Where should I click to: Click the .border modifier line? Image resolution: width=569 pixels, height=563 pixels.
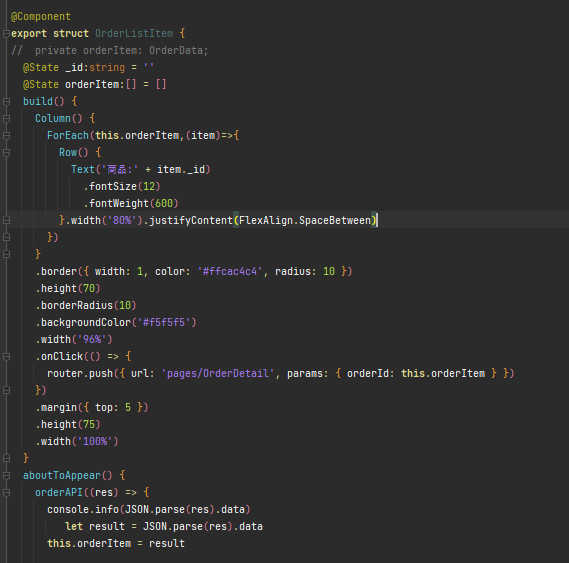[194, 272]
